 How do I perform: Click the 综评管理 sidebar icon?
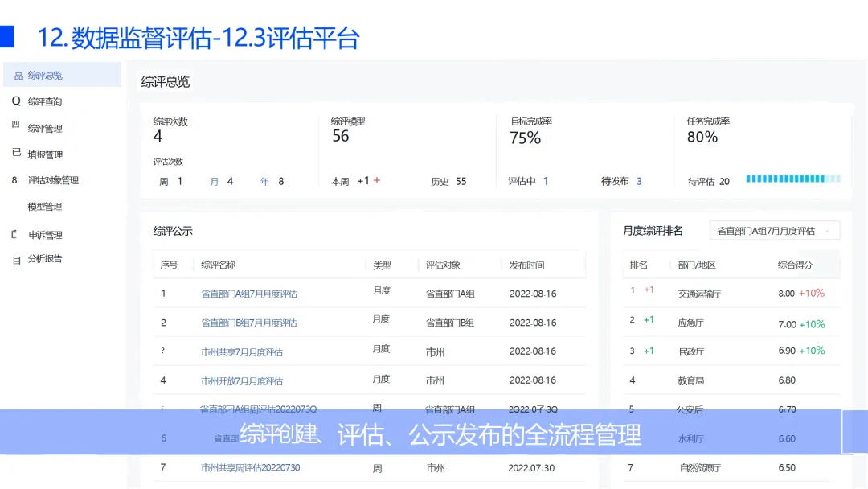pyautogui.click(x=15, y=125)
